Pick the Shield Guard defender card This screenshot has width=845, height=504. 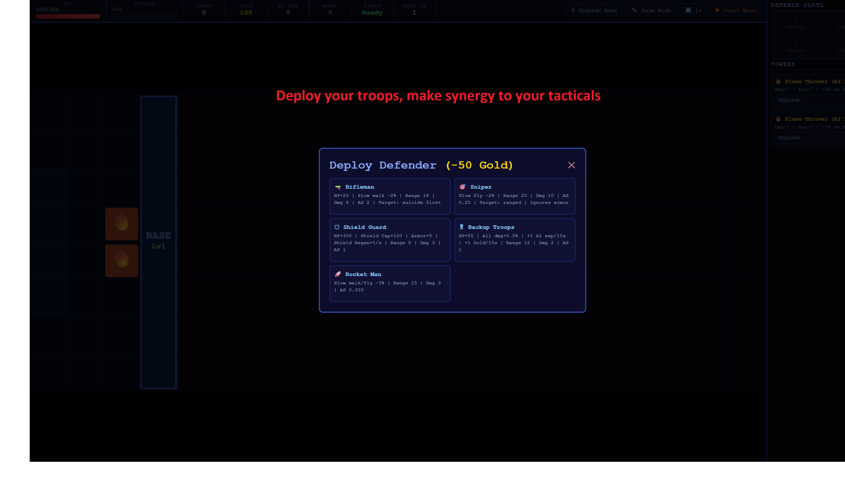click(x=390, y=240)
